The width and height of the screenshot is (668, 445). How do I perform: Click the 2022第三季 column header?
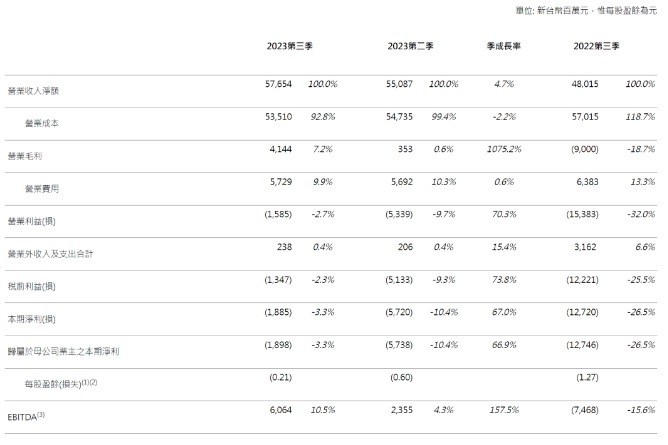click(x=598, y=46)
